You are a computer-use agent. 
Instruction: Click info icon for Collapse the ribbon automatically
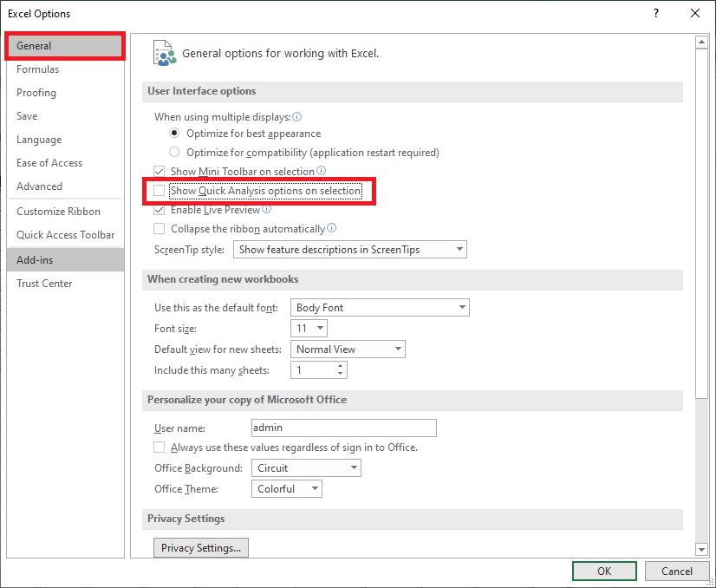click(x=332, y=228)
